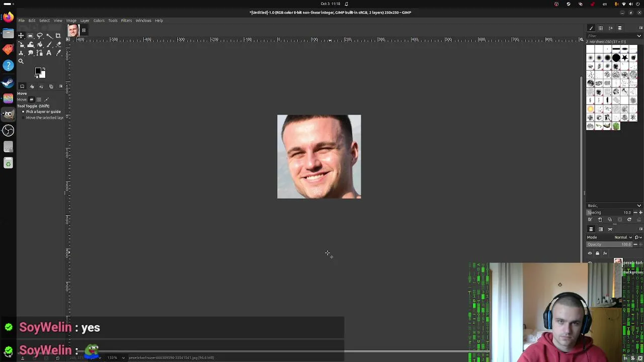Switch to Fonts tab in right dock

(610, 28)
